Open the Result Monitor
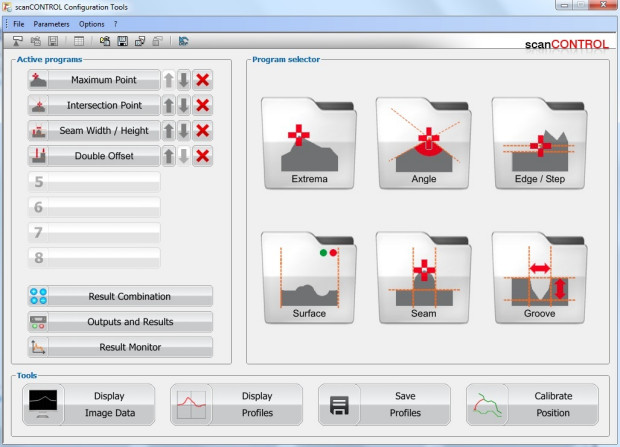Screen dimensions: 620x447 click(120, 347)
